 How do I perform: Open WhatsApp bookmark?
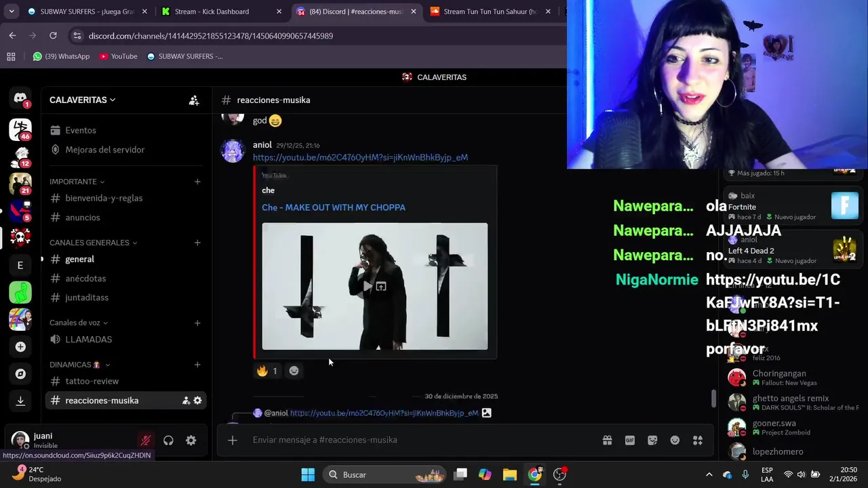tap(61, 56)
